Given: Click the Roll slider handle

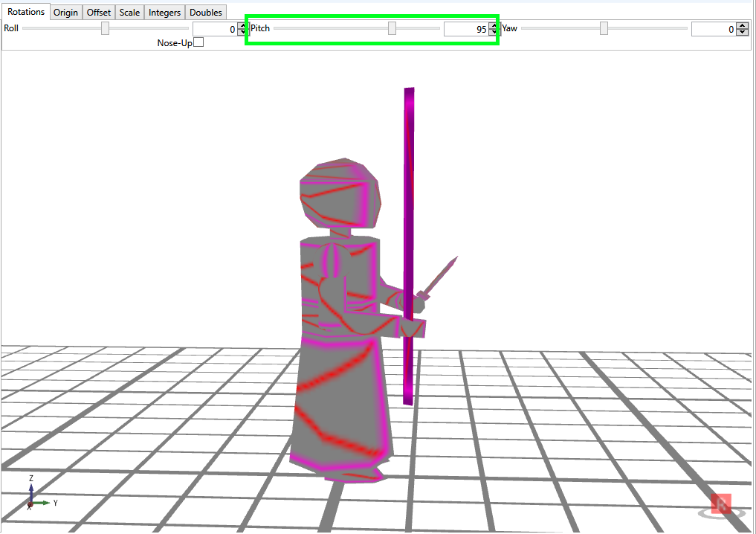Looking at the screenshot, I should pos(105,28).
